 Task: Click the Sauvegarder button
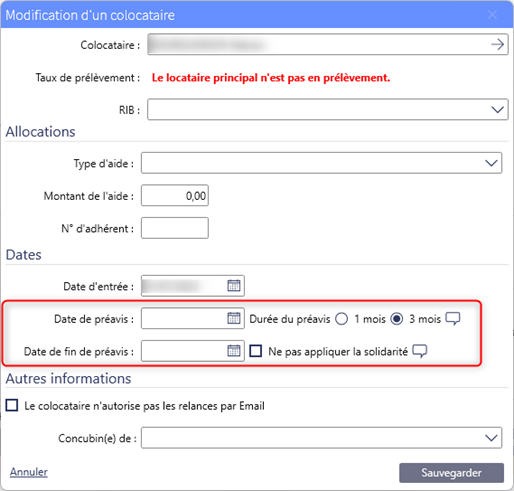point(451,473)
